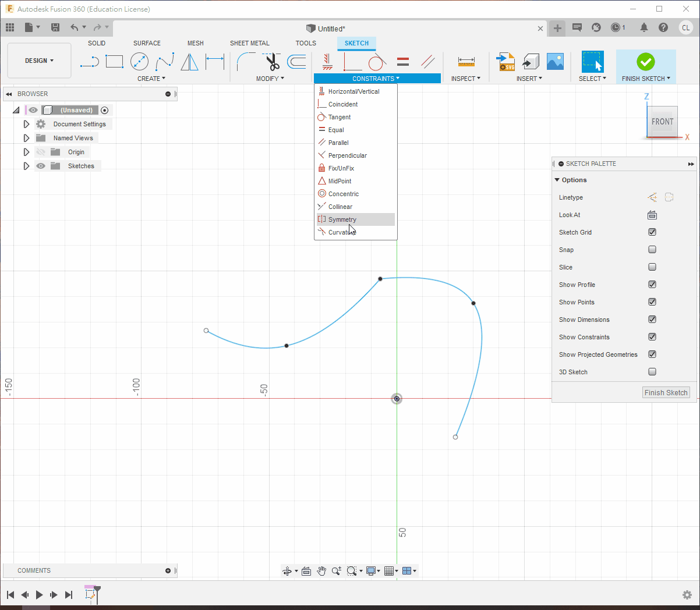
Task: Click the Fit Point Spline tool
Action: tap(165, 62)
